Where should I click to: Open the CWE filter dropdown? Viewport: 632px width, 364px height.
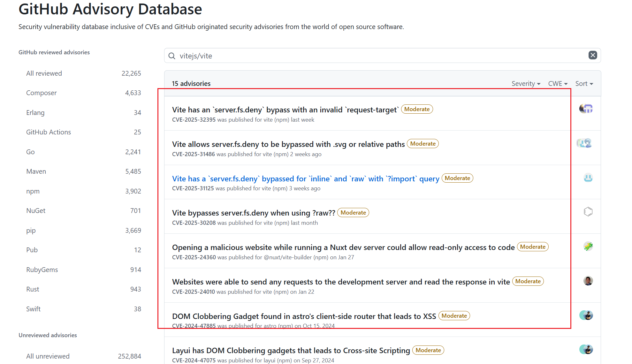point(558,84)
